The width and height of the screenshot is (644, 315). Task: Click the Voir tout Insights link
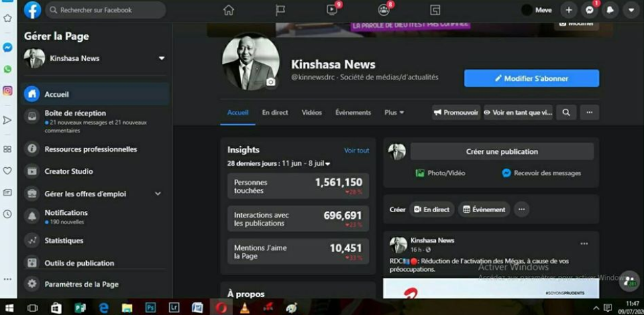[356, 151]
